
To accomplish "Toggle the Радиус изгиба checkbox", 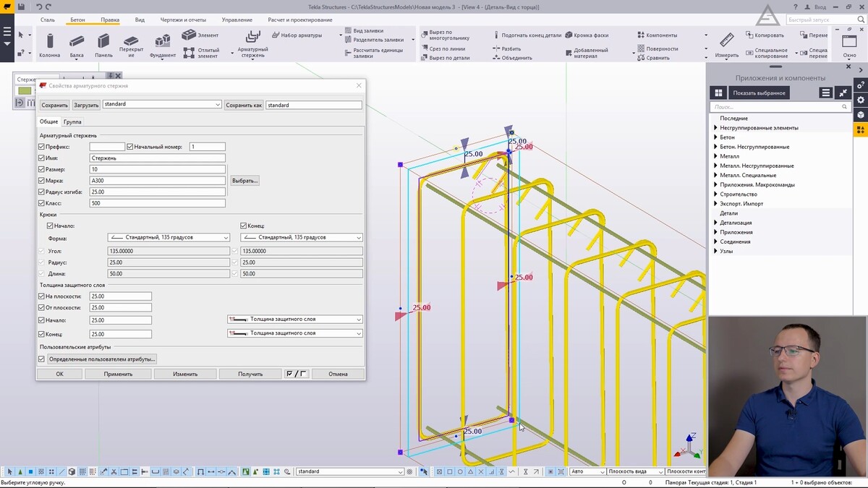I will point(41,192).
